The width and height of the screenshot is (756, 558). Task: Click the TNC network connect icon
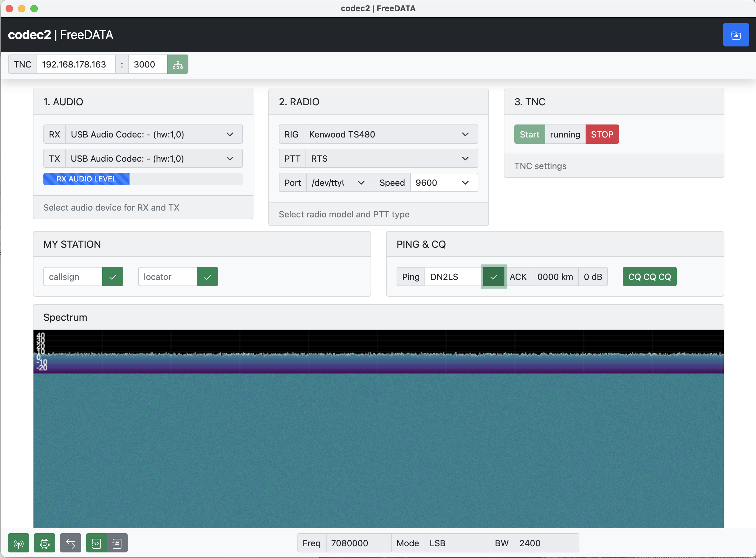click(x=178, y=64)
